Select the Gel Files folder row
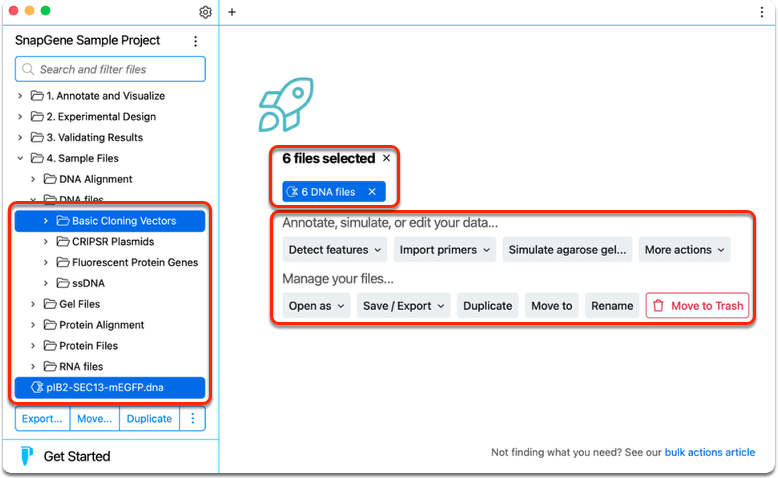 coord(110,304)
